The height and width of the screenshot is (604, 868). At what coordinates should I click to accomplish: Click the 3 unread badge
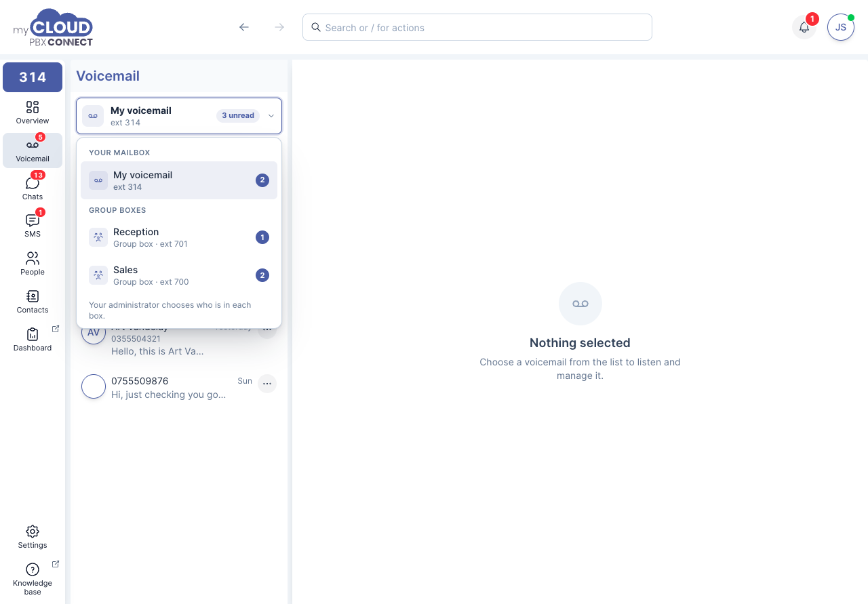click(238, 116)
